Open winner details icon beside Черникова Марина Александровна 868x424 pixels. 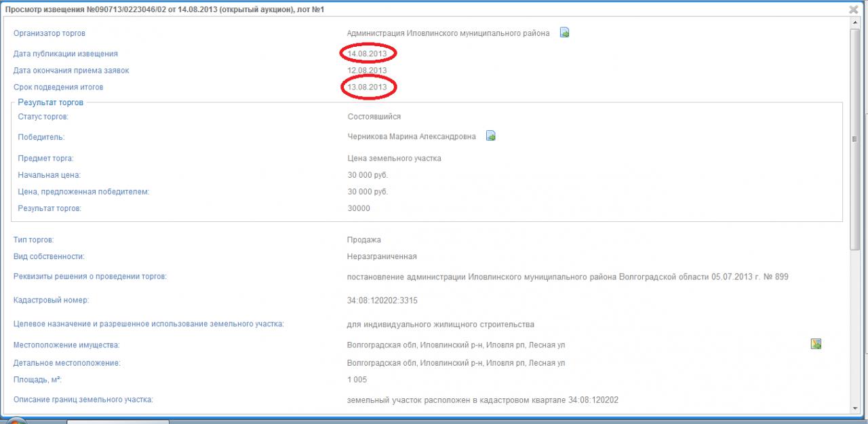click(x=491, y=136)
